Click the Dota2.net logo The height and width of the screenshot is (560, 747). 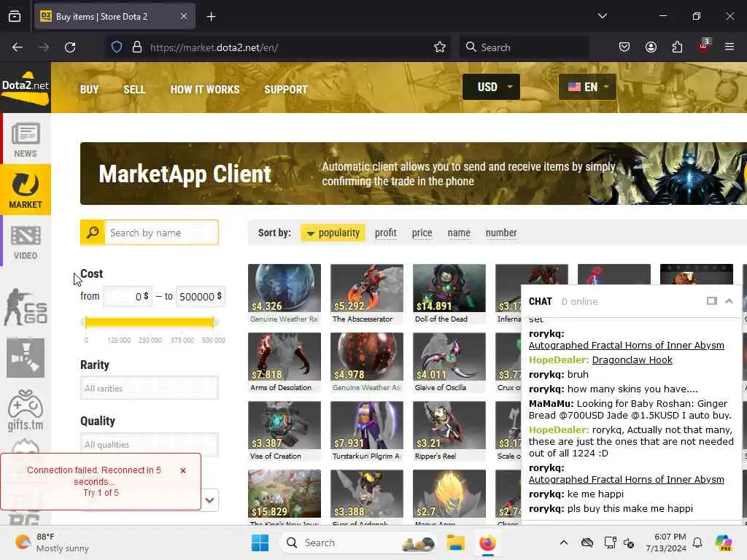pos(26,87)
